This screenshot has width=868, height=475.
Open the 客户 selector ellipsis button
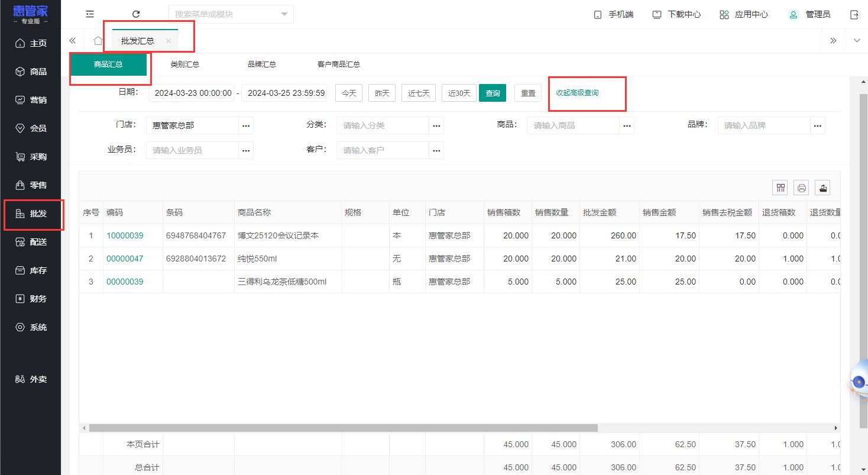pos(436,150)
